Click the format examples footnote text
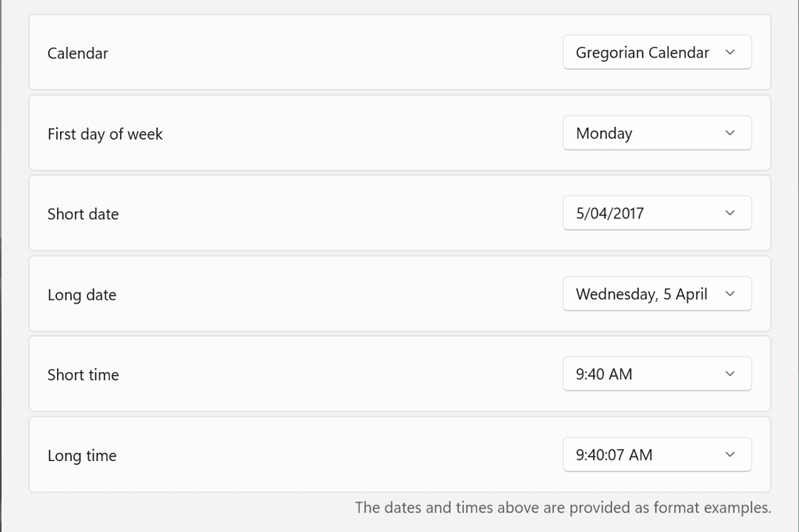The image size is (799, 532). 563,508
